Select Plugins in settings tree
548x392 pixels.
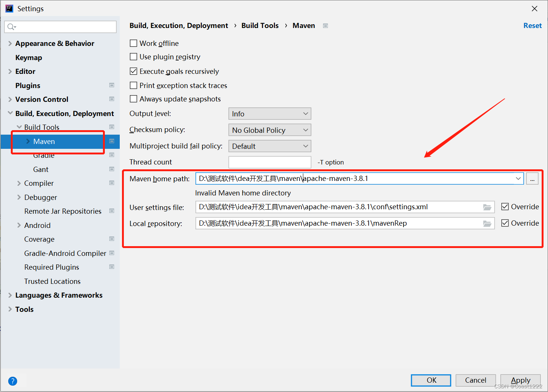click(28, 85)
